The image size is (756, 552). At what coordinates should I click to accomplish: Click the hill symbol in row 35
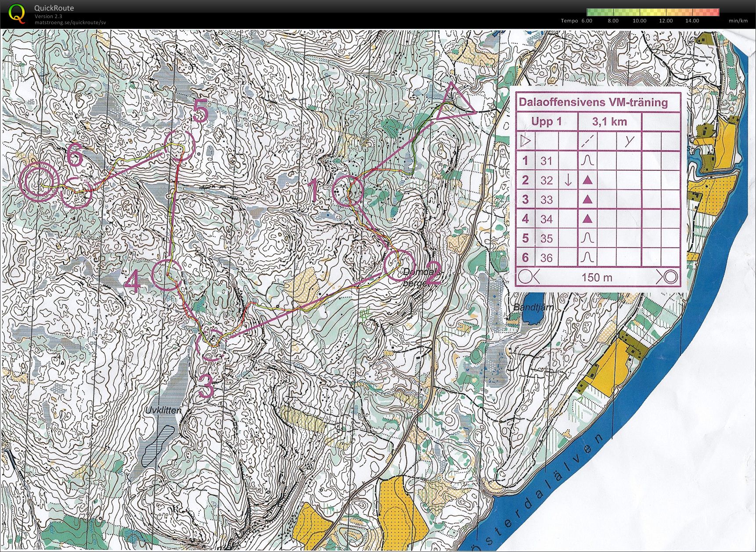[x=587, y=238]
